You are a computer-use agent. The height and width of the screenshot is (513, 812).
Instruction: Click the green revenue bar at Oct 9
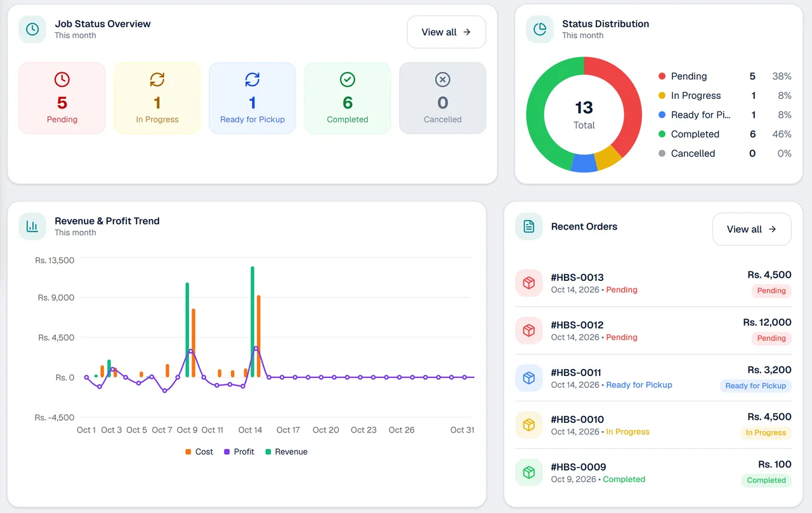[x=187, y=330]
